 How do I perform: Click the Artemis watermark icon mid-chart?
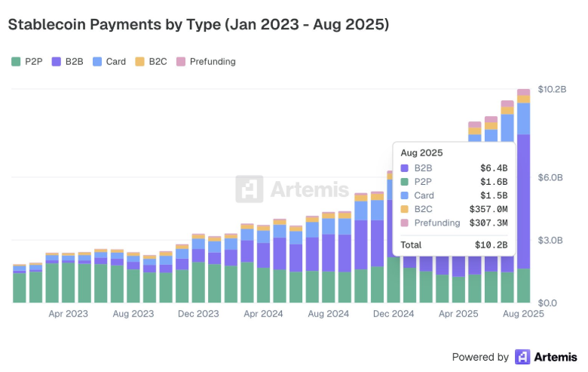tap(250, 189)
